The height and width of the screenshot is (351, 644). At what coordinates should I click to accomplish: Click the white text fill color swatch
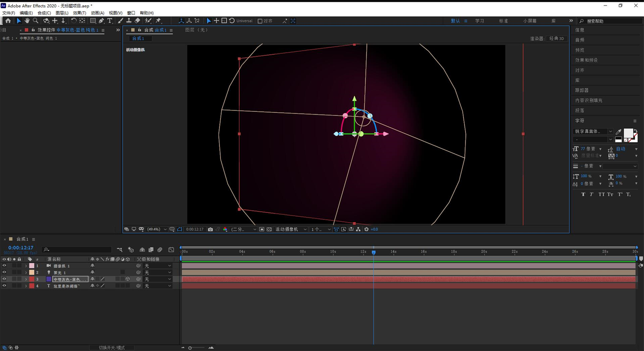[x=628, y=133]
